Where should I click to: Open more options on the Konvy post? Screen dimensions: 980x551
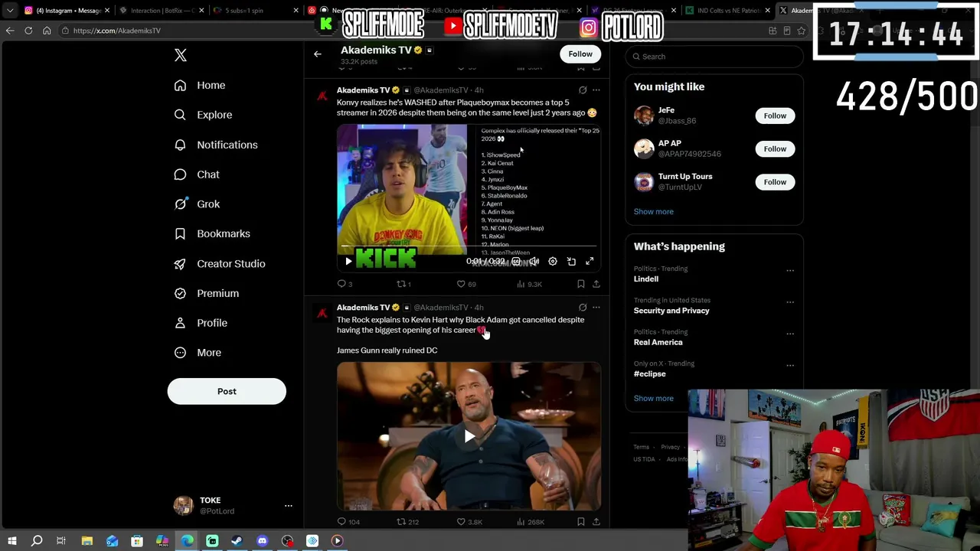tap(596, 90)
